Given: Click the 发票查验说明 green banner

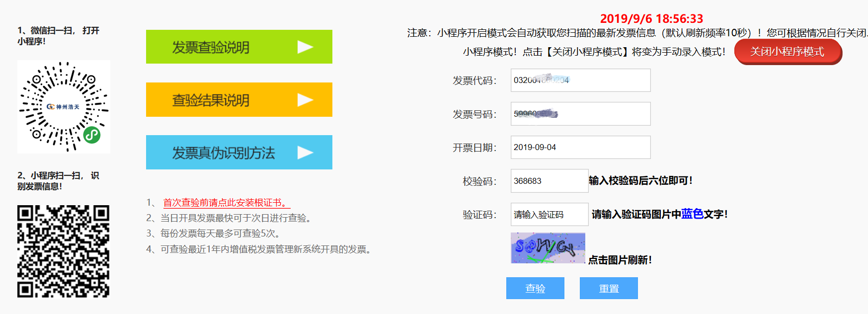Looking at the screenshot, I should pos(238,47).
